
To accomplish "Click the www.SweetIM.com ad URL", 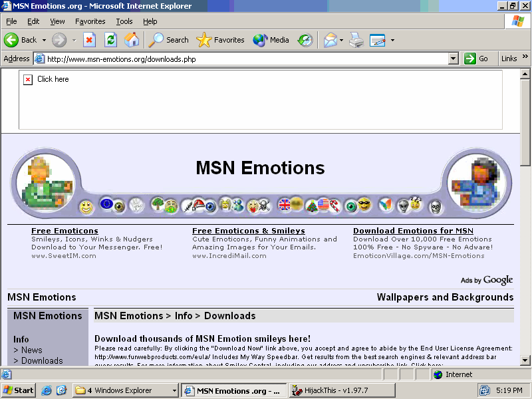I will coord(64,256).
